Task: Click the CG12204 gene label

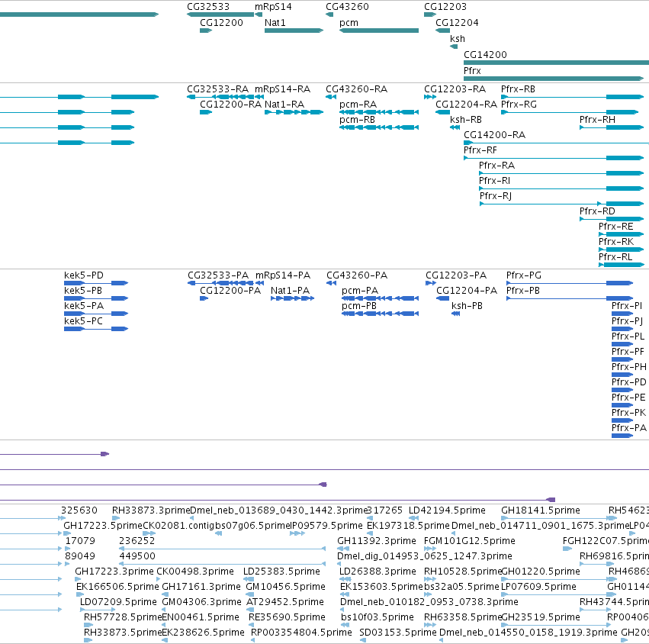Action: [457, 23]
